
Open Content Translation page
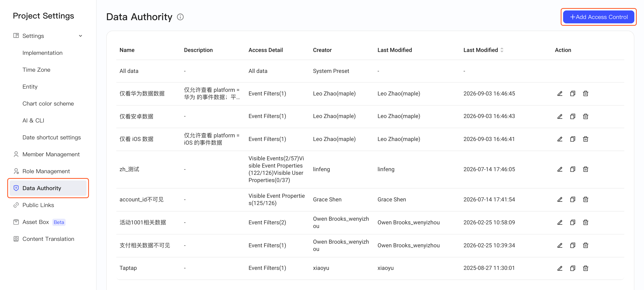[x=48, y=239]
